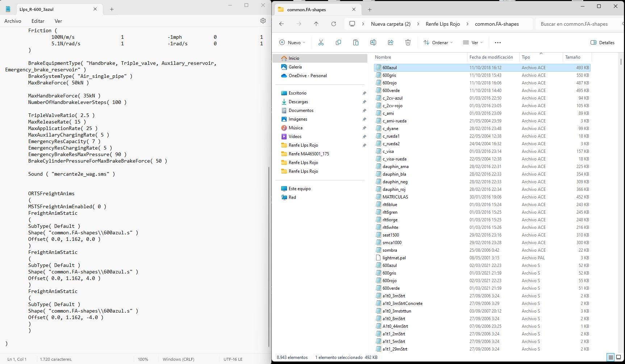Refresh the Explorer folder view

click(334, 24)
